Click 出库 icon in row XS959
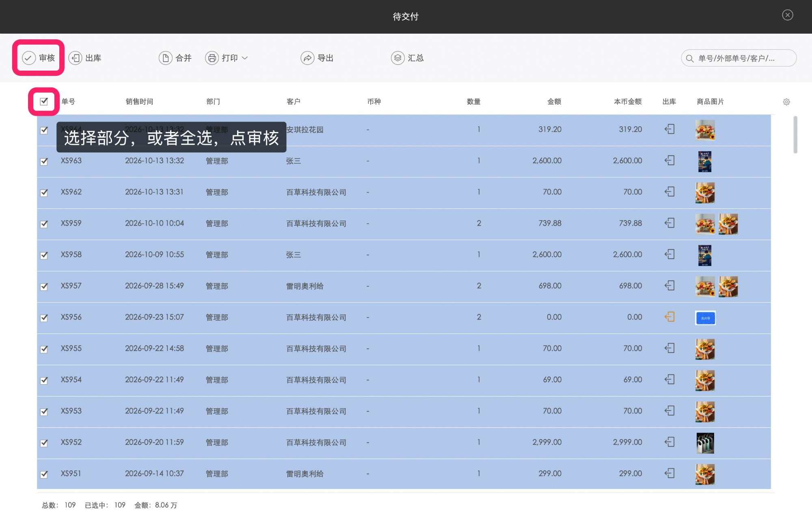 coord(669,223)
